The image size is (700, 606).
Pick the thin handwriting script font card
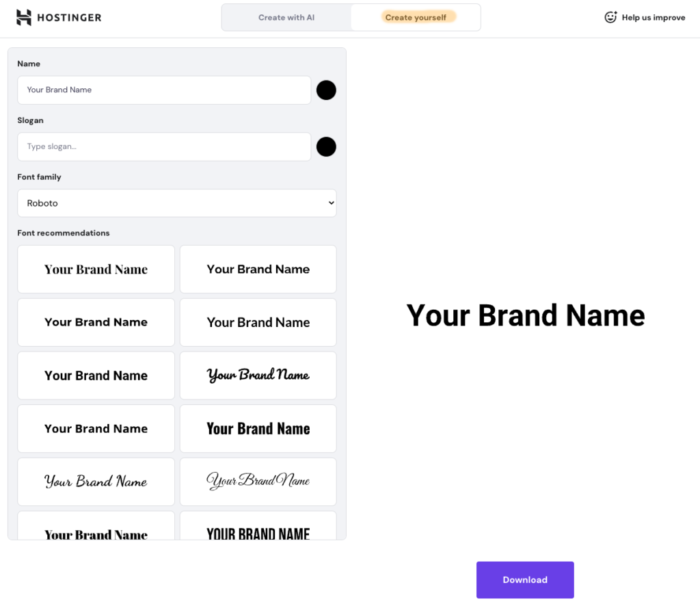point(96,482)
